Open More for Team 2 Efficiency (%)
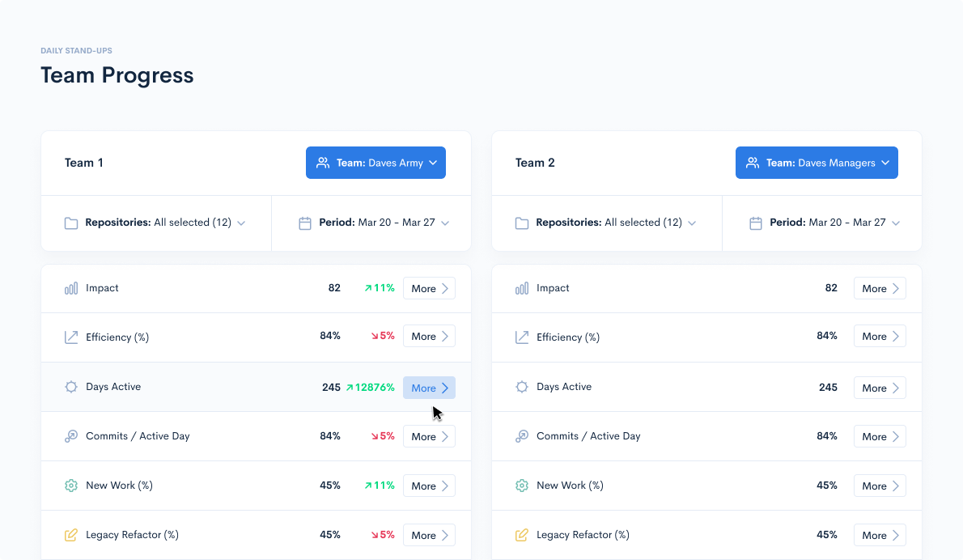 (880, 337)
